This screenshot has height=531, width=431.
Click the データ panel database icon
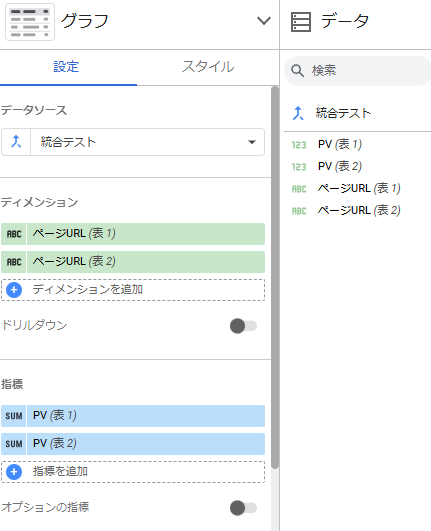click(x=301, y=22)
